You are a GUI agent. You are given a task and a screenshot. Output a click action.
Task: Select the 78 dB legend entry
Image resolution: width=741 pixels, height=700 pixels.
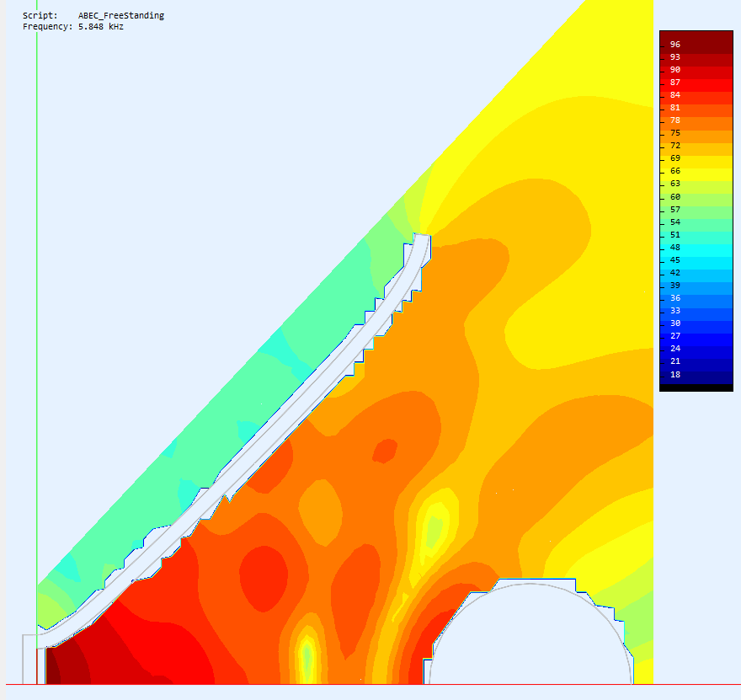[674, 120]
